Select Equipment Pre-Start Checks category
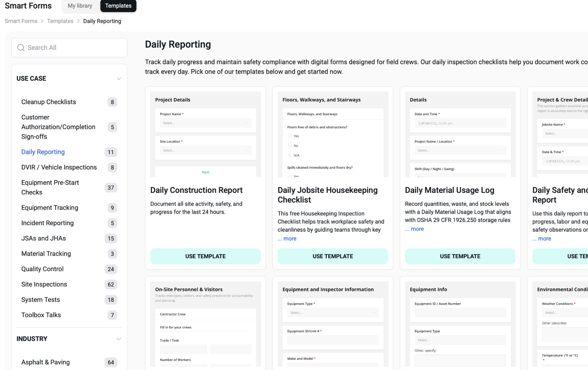 click(x=69, y=188)
